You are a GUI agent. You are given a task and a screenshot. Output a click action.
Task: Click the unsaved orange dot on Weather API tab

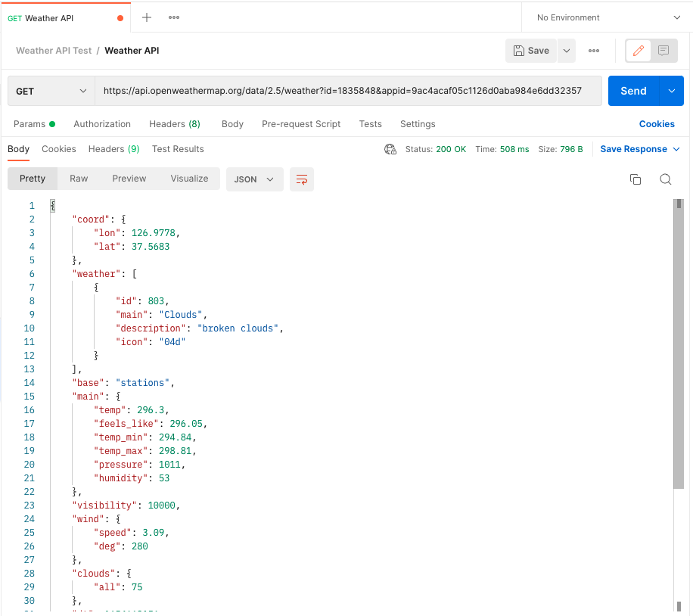(120, 18)
